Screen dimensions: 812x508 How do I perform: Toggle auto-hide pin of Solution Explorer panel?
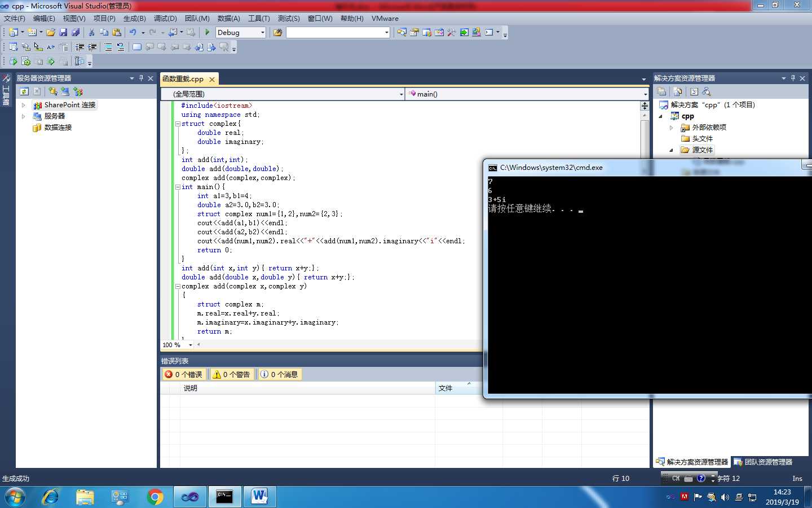(x=793, y=78)
